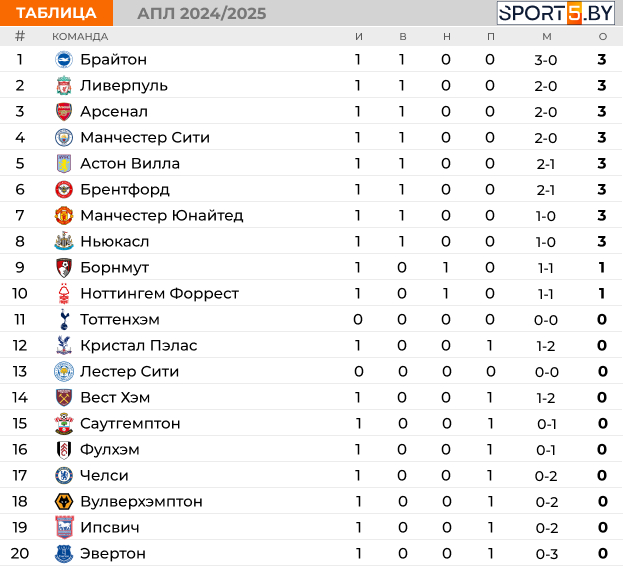Open the Кристал Пэлас team link
The height and width of the screenshot is (574, 623).
[x=139, y=346]
